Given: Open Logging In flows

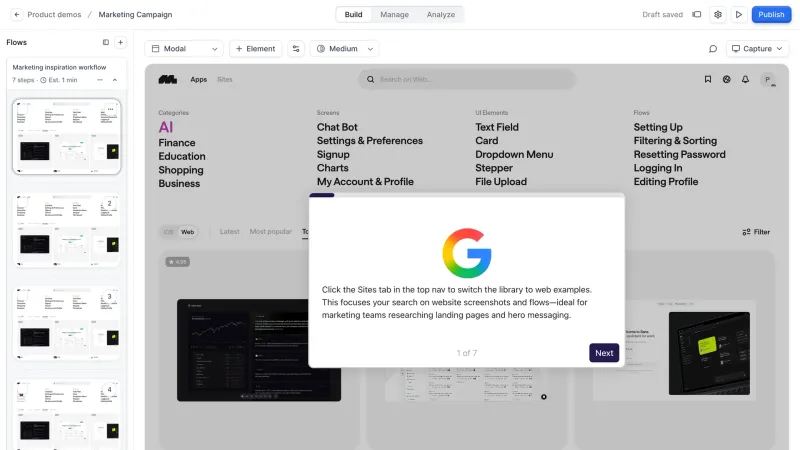Looking at the screenshot, I should click(658, 168).
